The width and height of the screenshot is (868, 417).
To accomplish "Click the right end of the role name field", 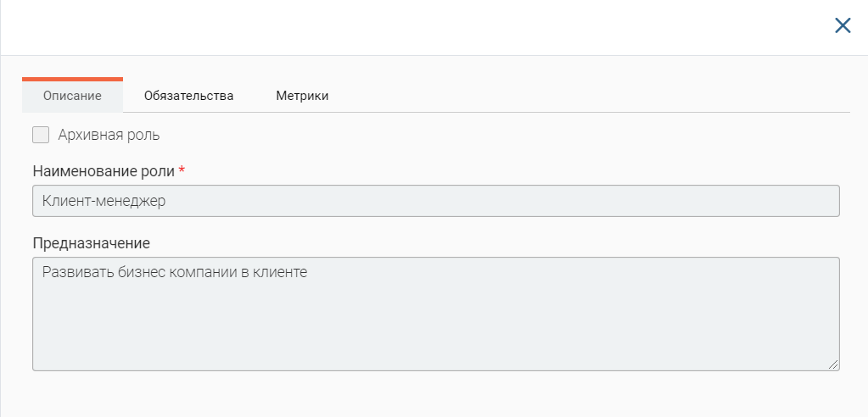I will 825,201.
